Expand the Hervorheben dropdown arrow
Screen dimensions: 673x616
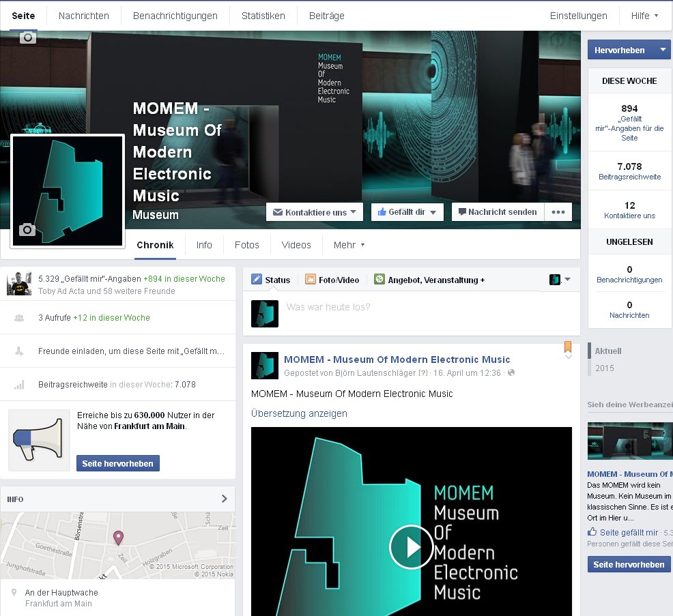tap(663, 50)
